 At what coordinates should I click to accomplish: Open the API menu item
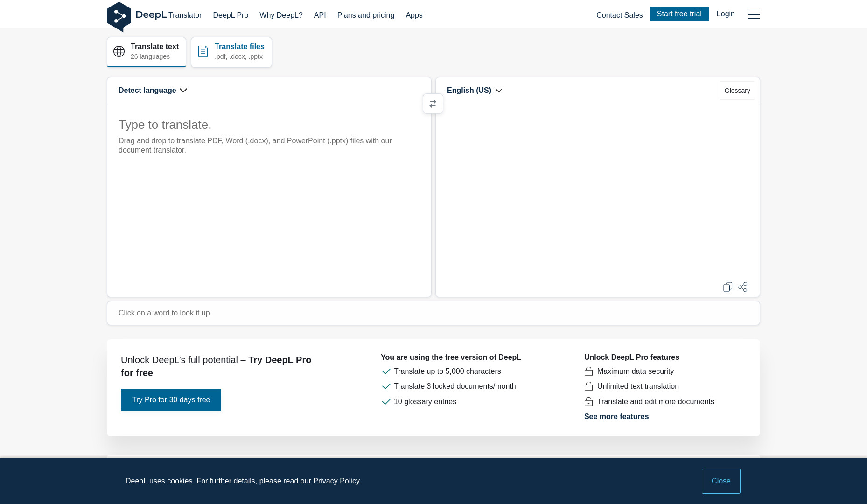click(320, 15)
